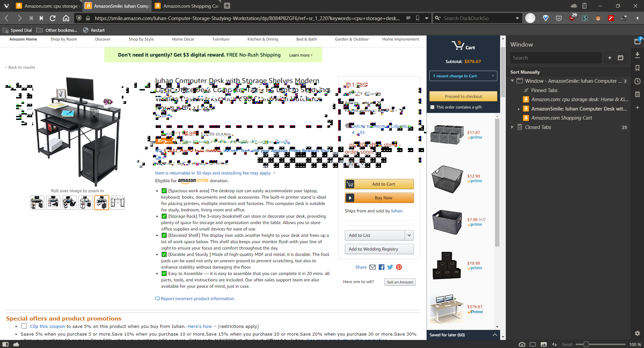
Task: Expand the return policy details chevron
Action: pos(274,173)
